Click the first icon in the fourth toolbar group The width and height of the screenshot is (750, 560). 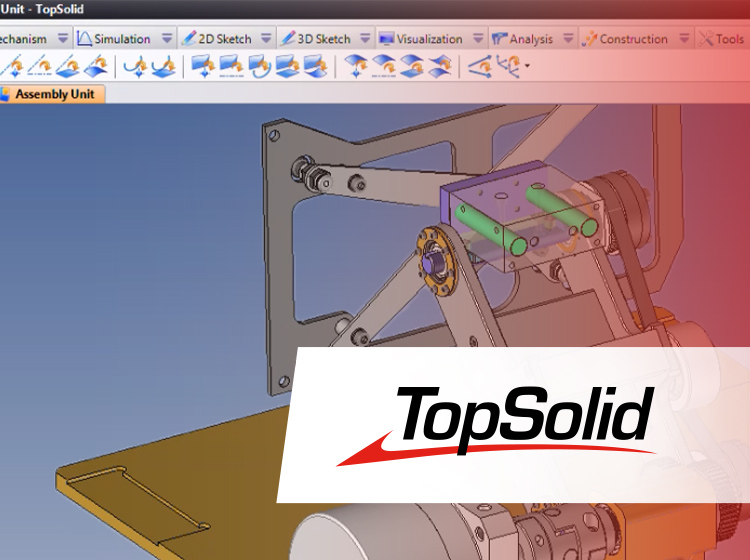pos(356,67)
